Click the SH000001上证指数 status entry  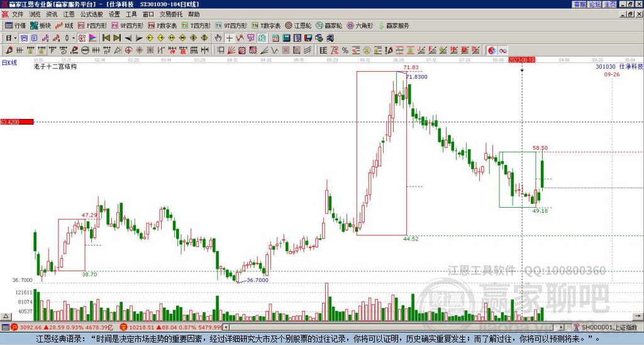click(x=609, y=327)
